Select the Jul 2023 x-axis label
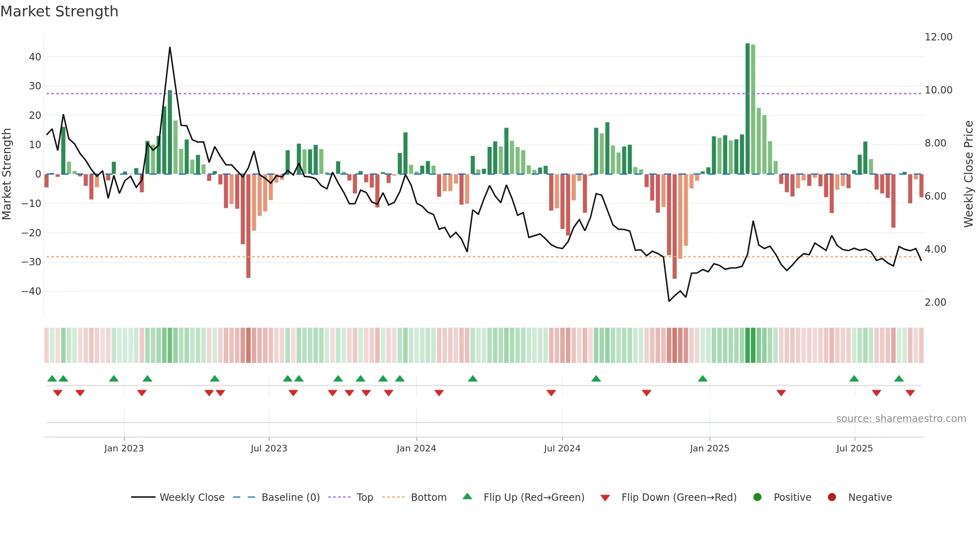 point(269,448)
